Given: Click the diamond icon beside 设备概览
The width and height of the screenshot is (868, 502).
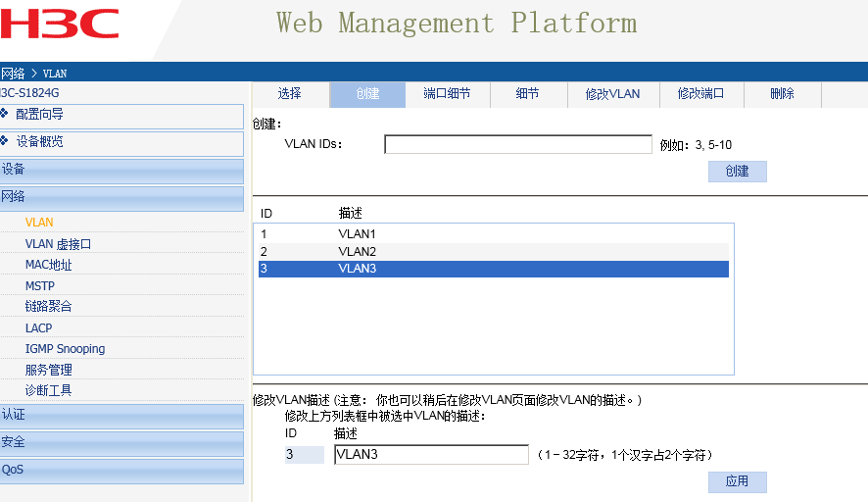Looking at the screenshot, I should 4,141.
